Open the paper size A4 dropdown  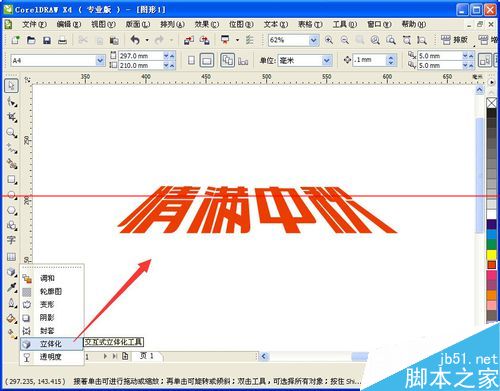coord(100,61)
